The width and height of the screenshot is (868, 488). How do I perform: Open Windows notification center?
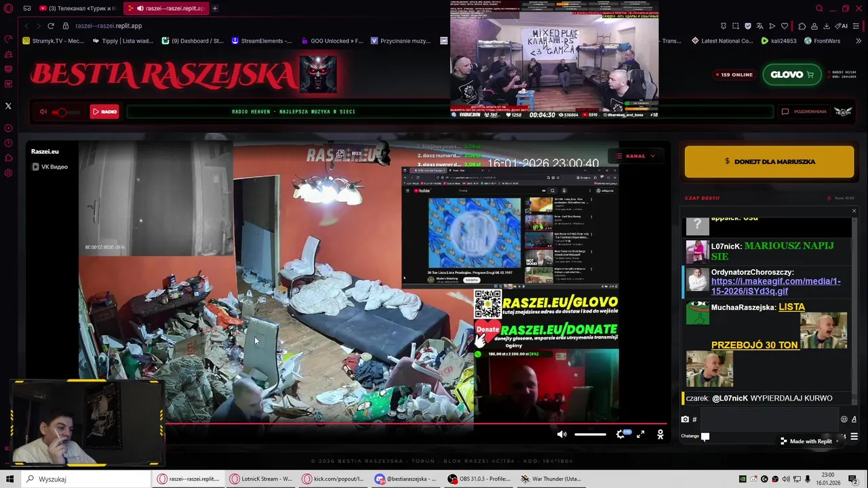tap(852, 479)
